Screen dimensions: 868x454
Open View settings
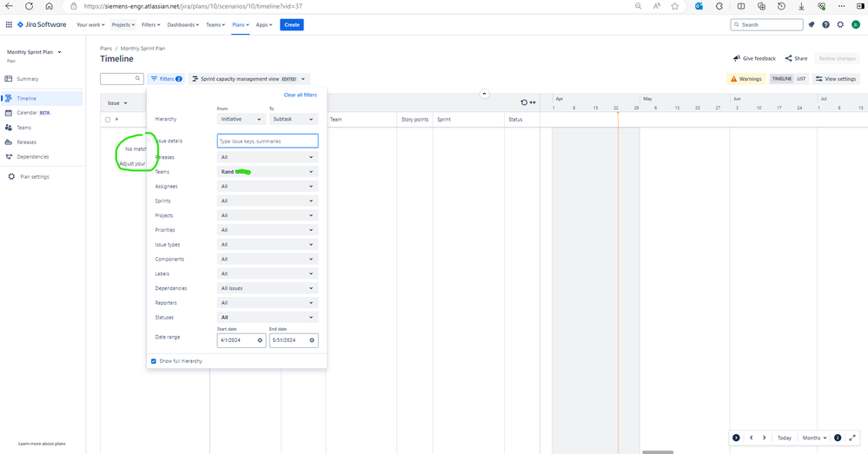[x=836, y=78]
